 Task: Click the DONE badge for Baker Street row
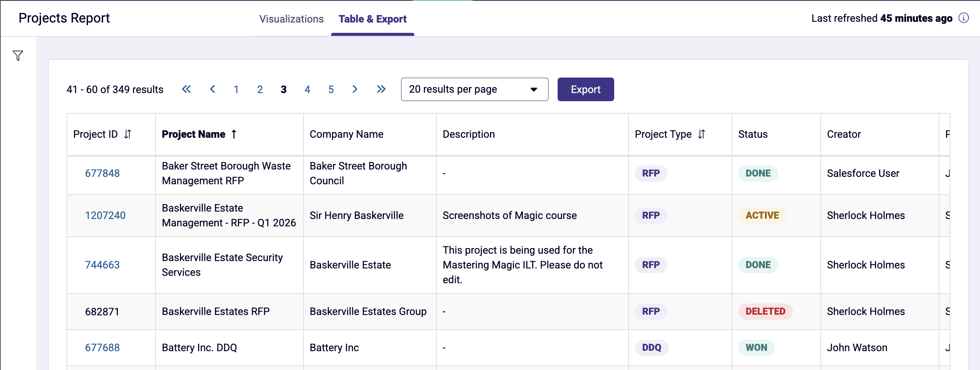pyautogui.click(x=758, y=173)
